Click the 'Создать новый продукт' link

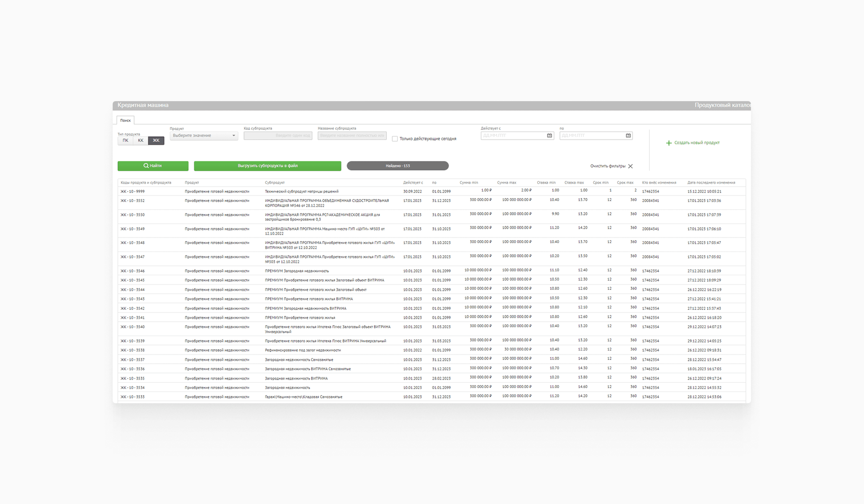[x=697, y=143]
